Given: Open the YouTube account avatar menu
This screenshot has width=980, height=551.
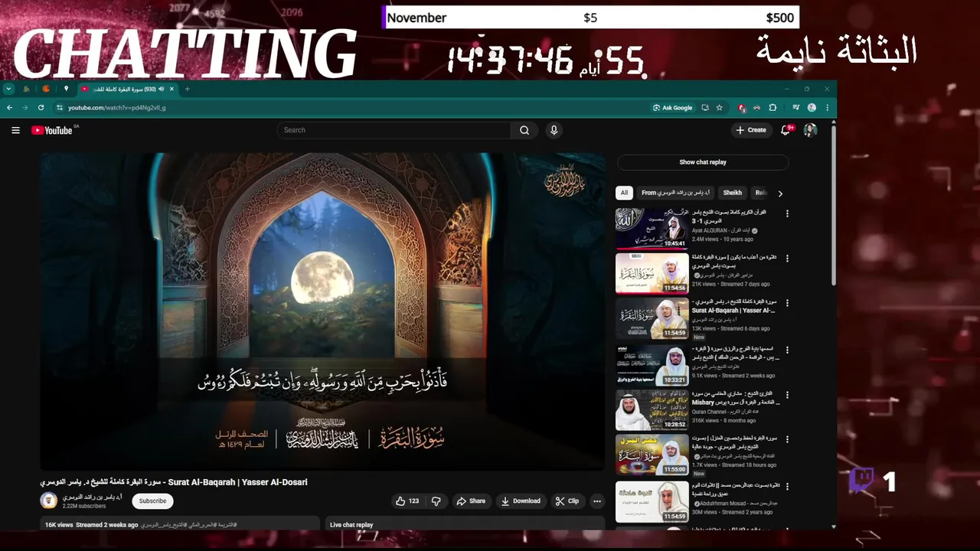Looking at the screenshot, I should pyautogui.click(x=810, y=130).
